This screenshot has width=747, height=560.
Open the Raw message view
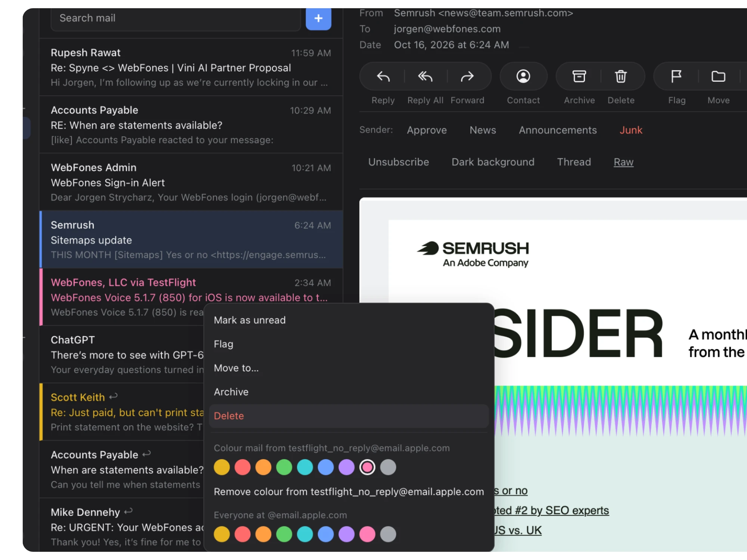623,162
